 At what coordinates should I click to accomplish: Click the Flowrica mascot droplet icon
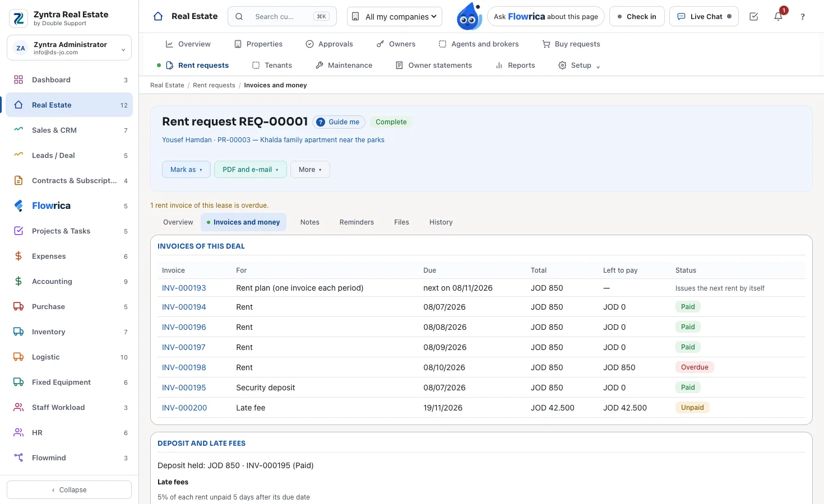[469, 16]
